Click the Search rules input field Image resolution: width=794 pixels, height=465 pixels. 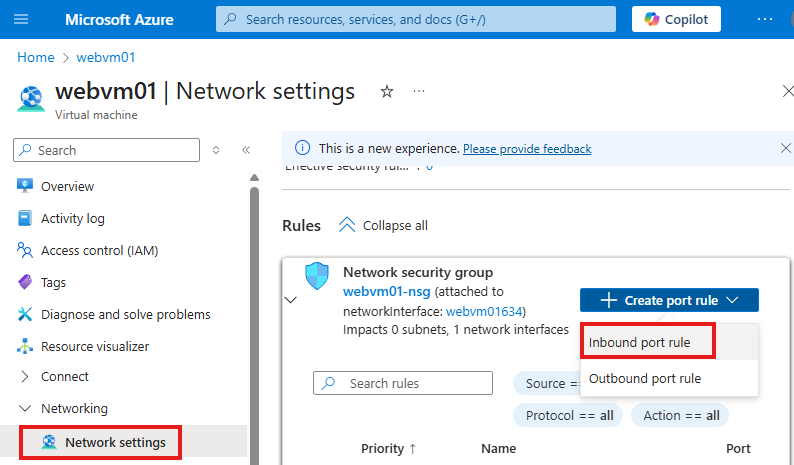pos(415,383)
